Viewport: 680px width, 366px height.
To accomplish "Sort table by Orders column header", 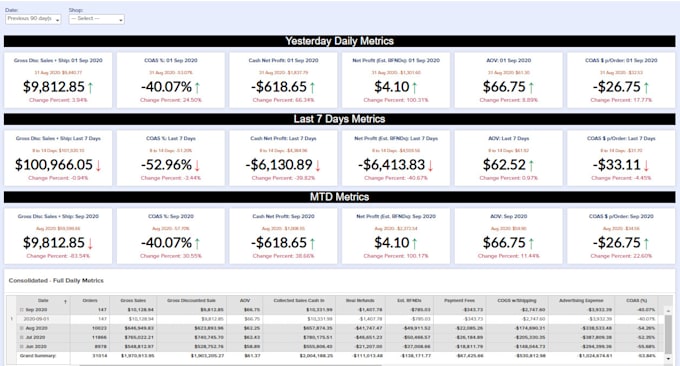I will 90,301.
